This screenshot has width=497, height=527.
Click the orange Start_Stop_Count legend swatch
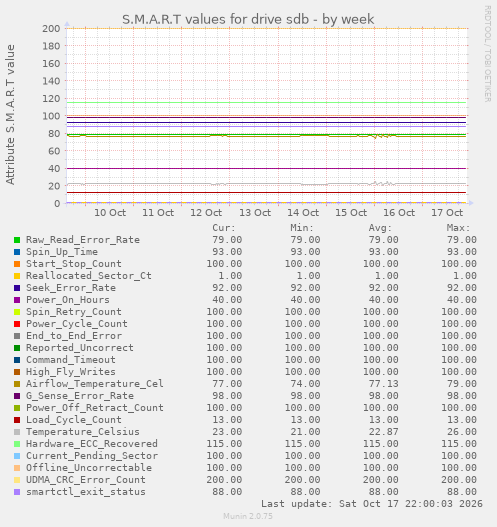pyautogui.click(x=17, y=264)
